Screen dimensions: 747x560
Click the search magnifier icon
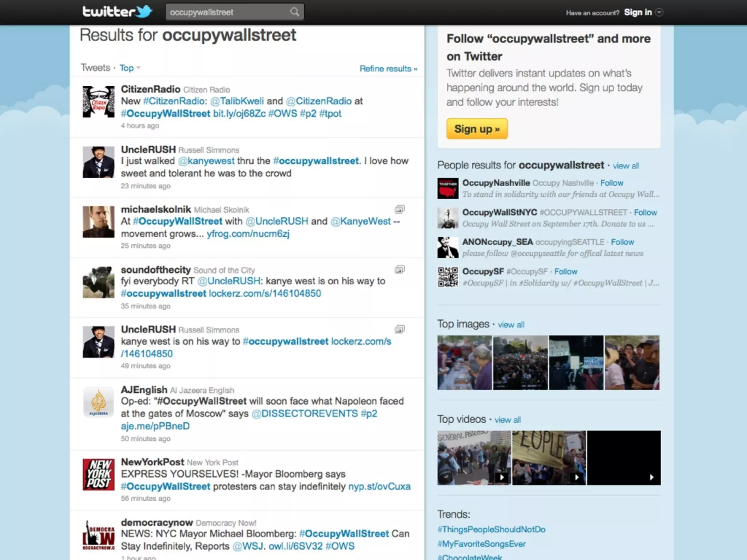[x=295, y=12]
